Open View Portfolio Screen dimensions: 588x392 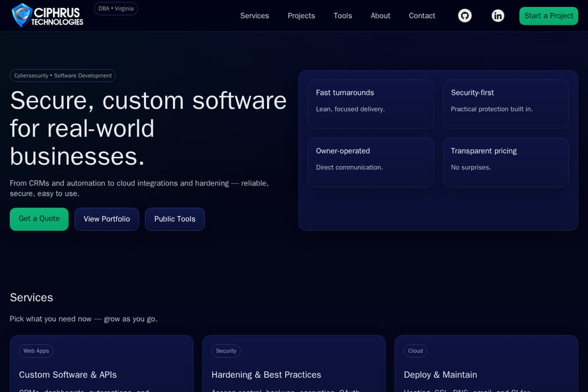click(107, 219)
